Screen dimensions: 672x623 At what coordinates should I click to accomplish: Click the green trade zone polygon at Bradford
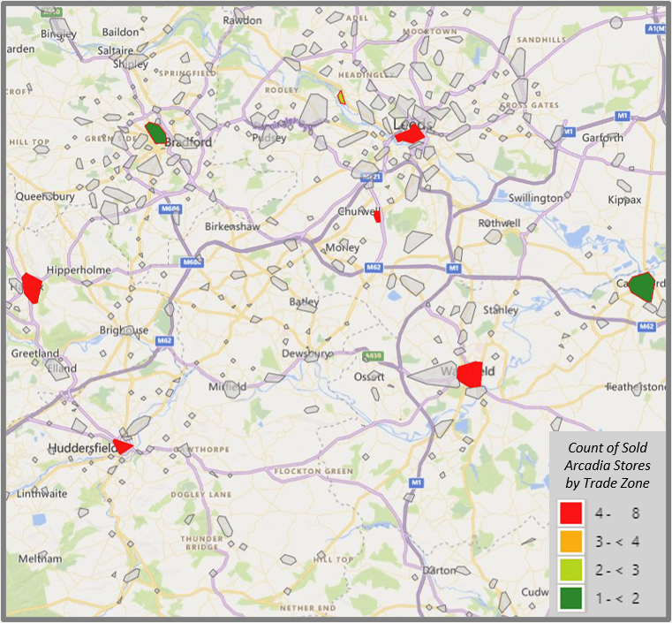pos(155,133)
